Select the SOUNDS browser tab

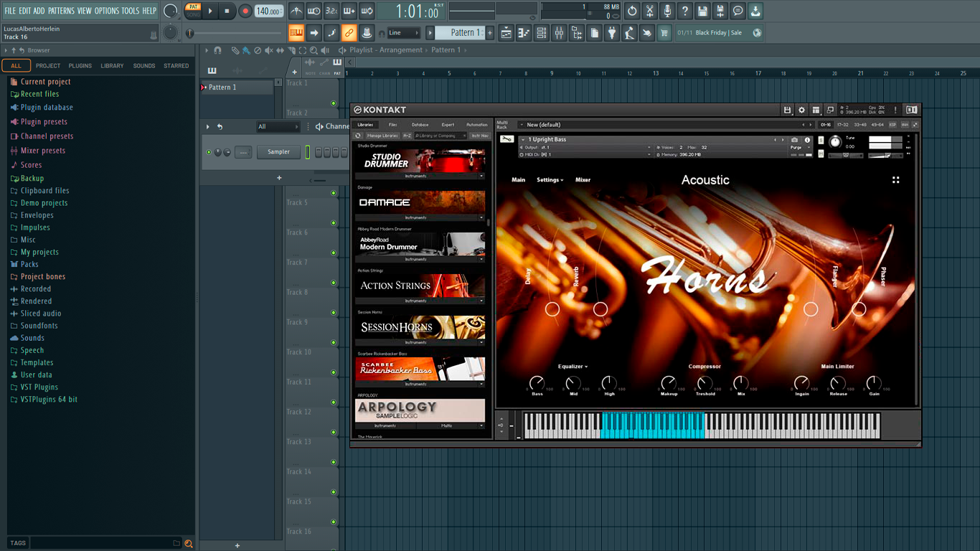pyautogui.click(x=144, y=65)
